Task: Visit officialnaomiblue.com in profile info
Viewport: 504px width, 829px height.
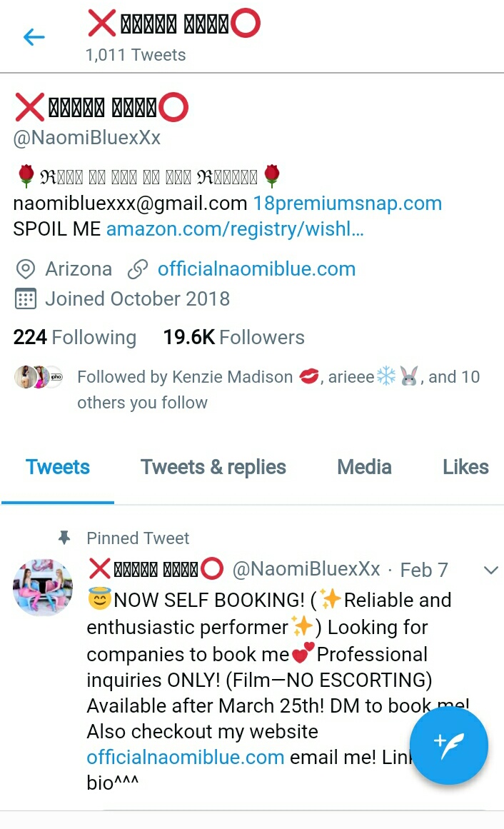Action: click(x=256, y=269)
